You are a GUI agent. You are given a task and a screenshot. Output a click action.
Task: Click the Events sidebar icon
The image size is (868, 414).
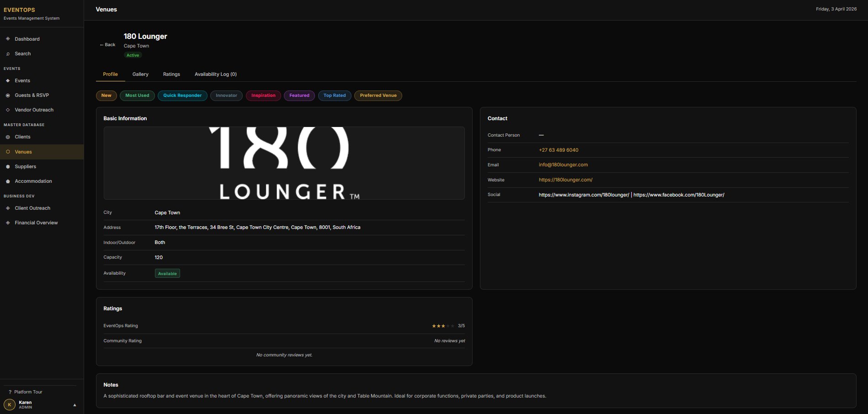pyautogui.click(x=8, y=80)
